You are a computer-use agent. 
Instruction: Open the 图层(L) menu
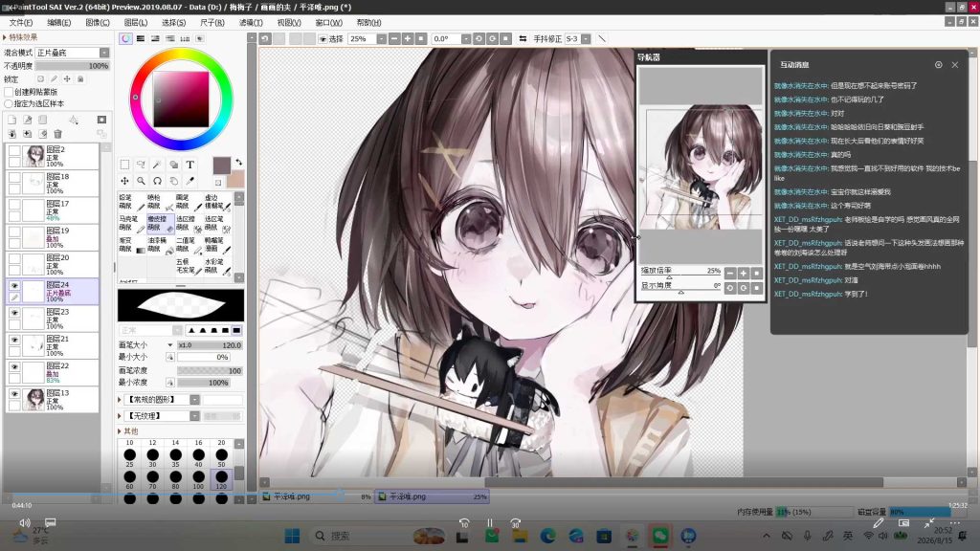coord(136,23)
